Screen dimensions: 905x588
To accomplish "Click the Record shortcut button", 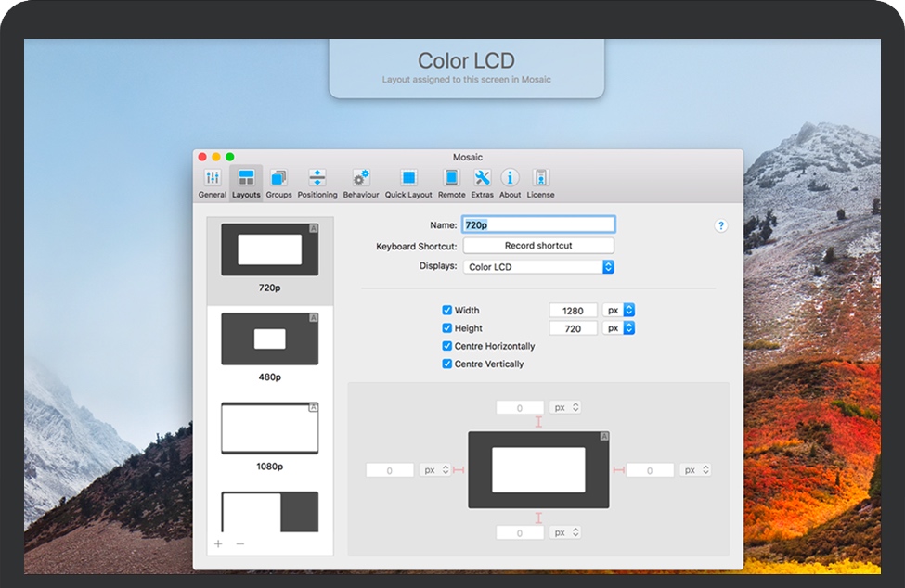I will coord(538,246).
